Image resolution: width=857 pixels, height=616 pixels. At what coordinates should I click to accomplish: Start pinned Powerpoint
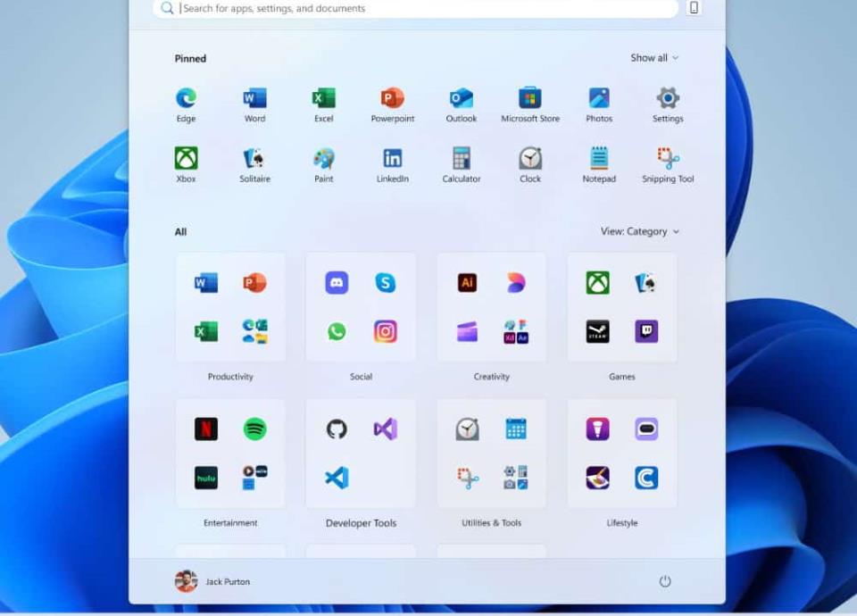tap(393, 98)
